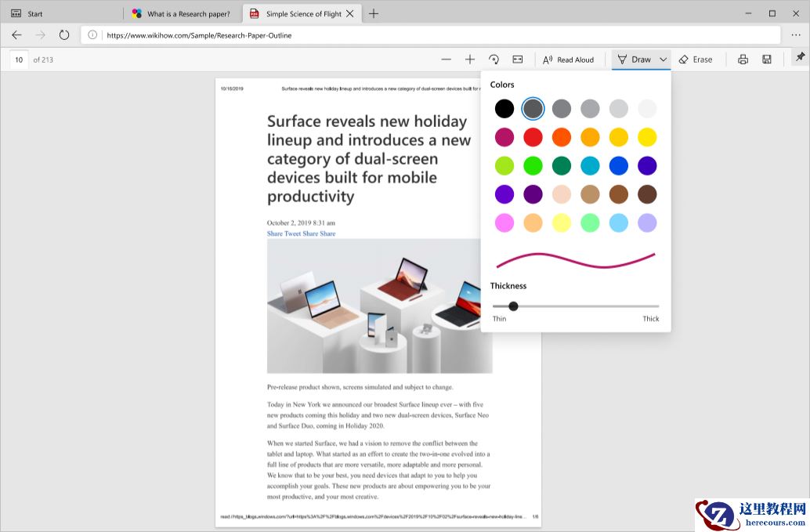Pick the beige skin-tone swatch
The width and height of the screenshot is (810, 532).
click(562, 194)
